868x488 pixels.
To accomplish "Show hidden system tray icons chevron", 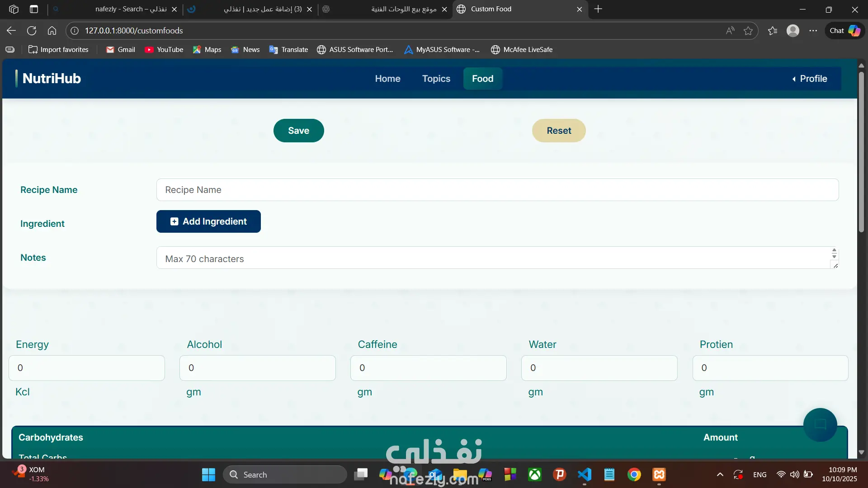I will 720,474.
